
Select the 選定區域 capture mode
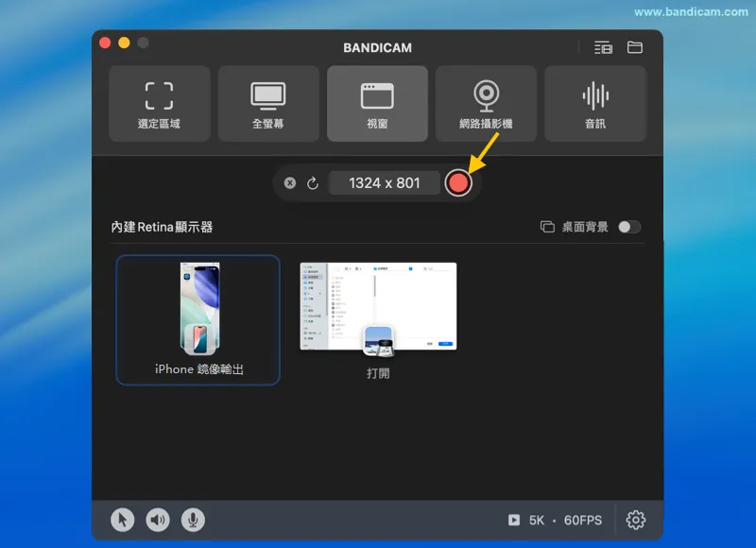pos(159,104)
